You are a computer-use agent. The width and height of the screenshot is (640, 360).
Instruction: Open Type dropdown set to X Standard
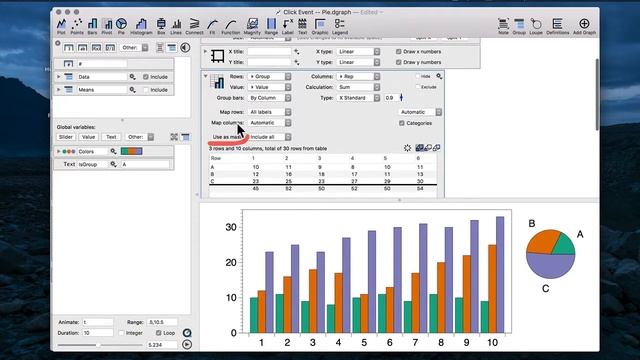click(358, 98)
